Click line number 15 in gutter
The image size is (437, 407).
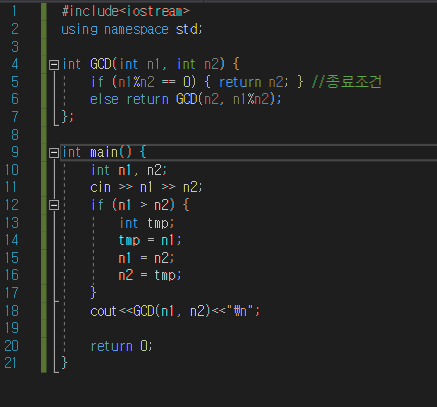(x=12, y=258)
